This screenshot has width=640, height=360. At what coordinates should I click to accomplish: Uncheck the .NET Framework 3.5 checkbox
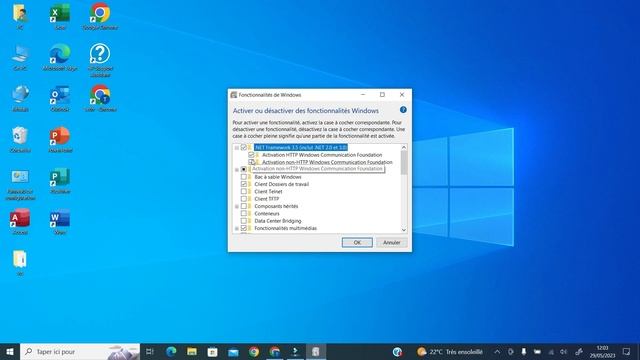[x=244, y=147]
